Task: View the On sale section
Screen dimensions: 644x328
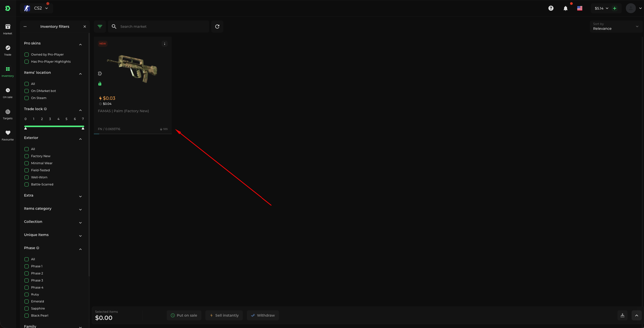Action: coord(8,93)
